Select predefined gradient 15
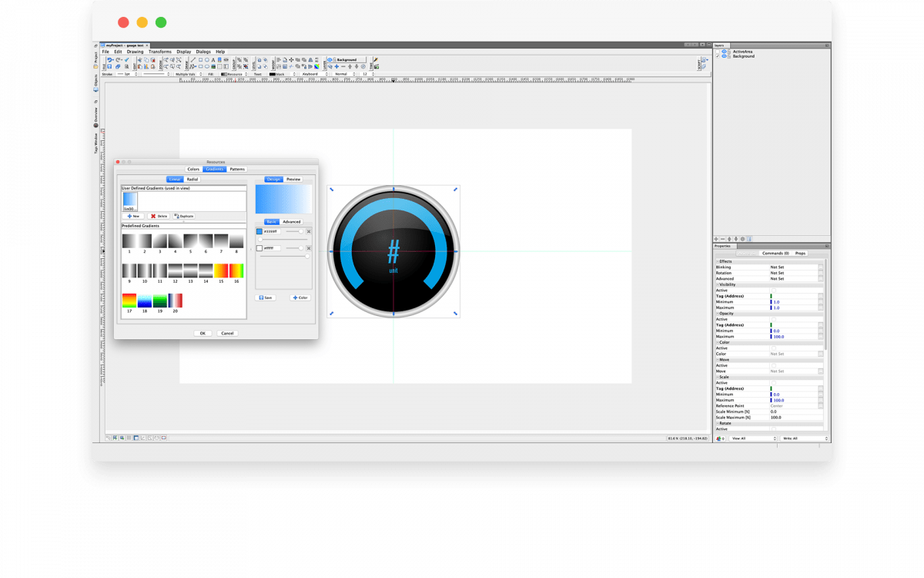Screen dimensions: 924x578 click(221, 271)
